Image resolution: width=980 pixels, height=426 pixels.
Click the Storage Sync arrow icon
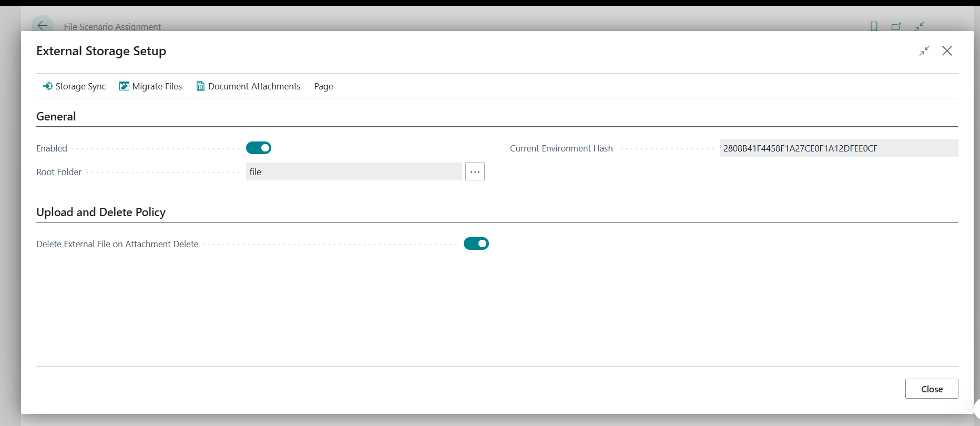pyautogui.click(x=48, y=86)
